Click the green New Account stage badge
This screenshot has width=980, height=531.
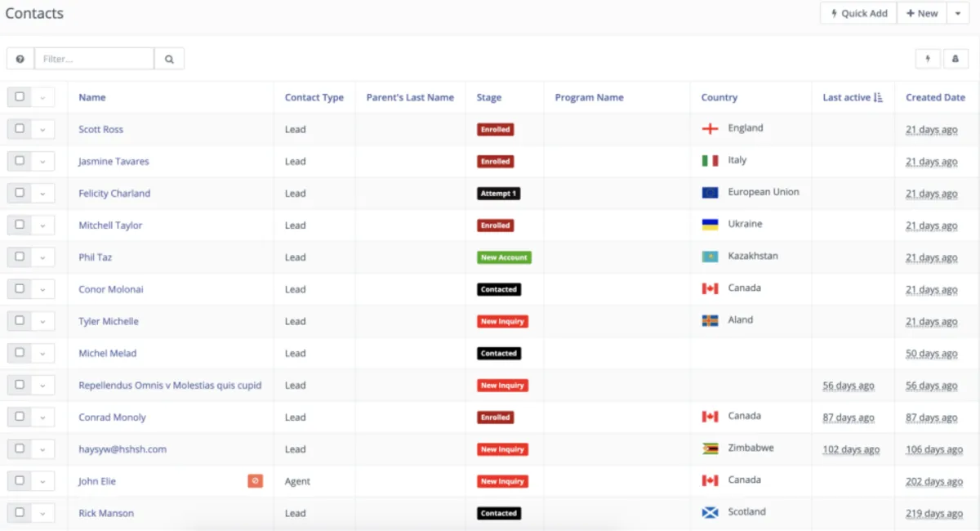click(504, 257)
